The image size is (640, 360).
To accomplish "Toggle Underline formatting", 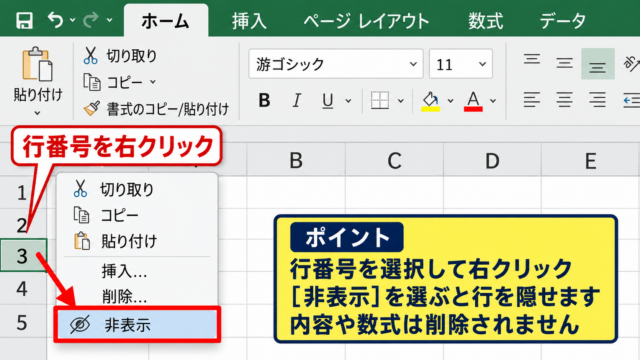I will point(327,100).
